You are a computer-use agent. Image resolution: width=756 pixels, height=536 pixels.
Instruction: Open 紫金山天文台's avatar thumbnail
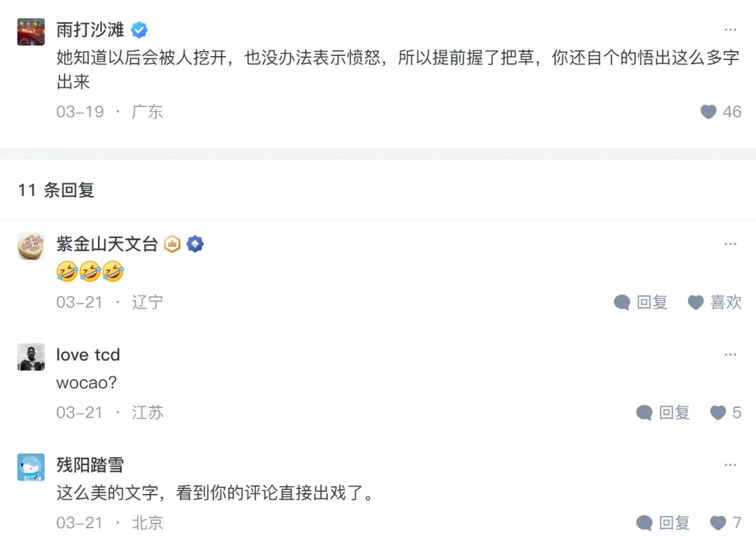[x=31, y=246]
